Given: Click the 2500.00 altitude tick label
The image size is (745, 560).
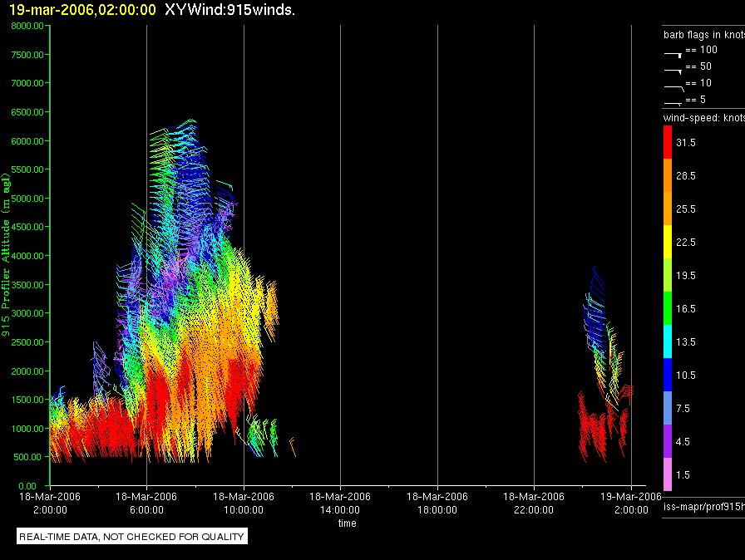Looking at the screenshot, I should tap(27, 342).
